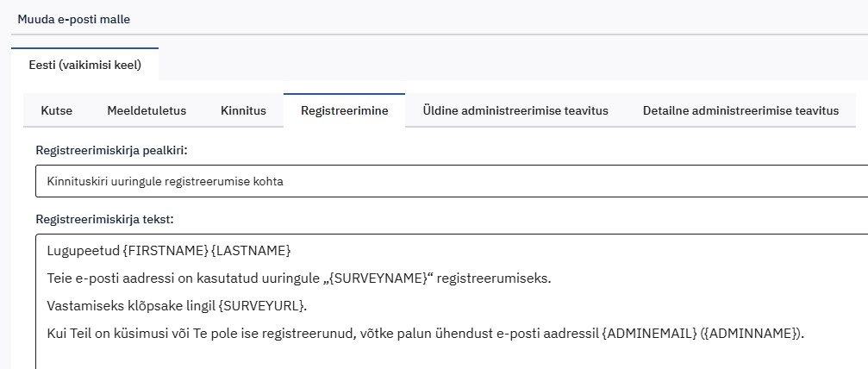The image size is (868, 369).
Task: Open the Meeldetuletus tab
Action: (147, 110)
